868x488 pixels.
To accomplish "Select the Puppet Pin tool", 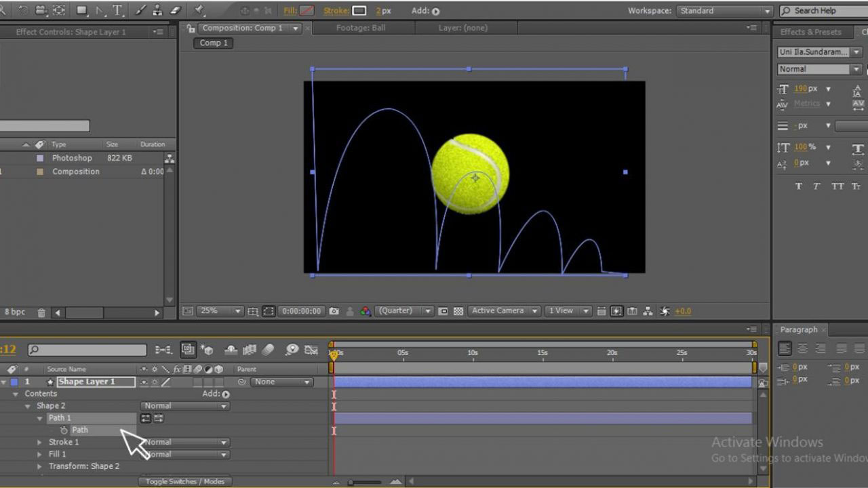I will [x=198, y=10].
